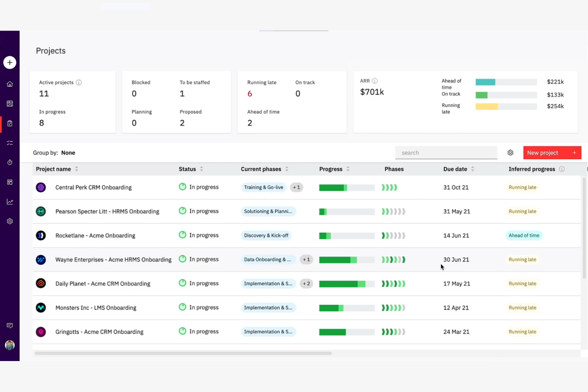Expand the +1 phases badge for Central Perk

[296, 187]
